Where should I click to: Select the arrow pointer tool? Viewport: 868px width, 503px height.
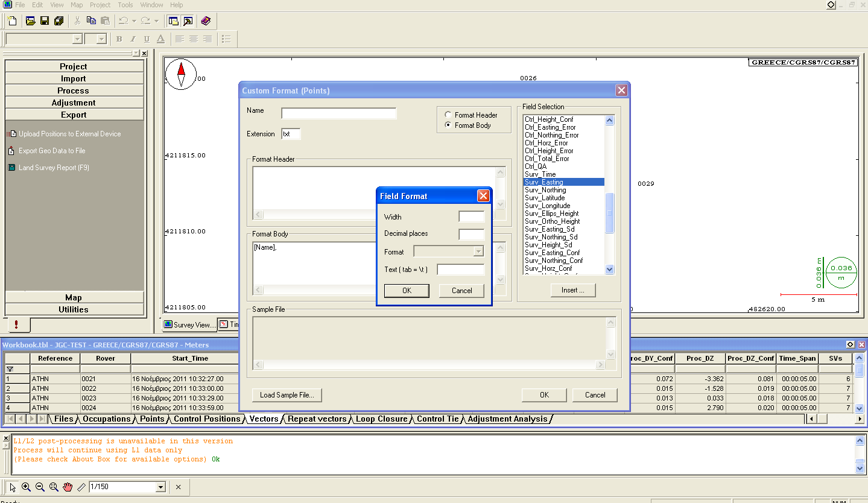pyautogui.click(x=13, y=487)
